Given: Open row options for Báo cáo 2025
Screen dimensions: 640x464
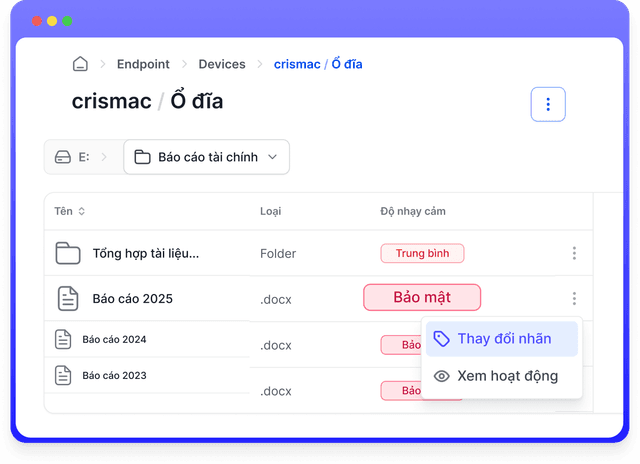Looking at the screenshot, I should pos(574,298).
